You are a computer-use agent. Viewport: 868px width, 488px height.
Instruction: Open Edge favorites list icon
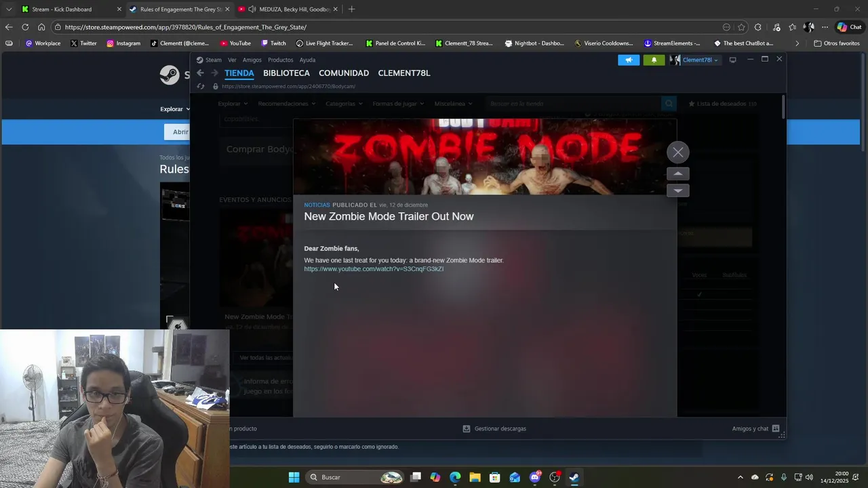(x=793, y=27)
